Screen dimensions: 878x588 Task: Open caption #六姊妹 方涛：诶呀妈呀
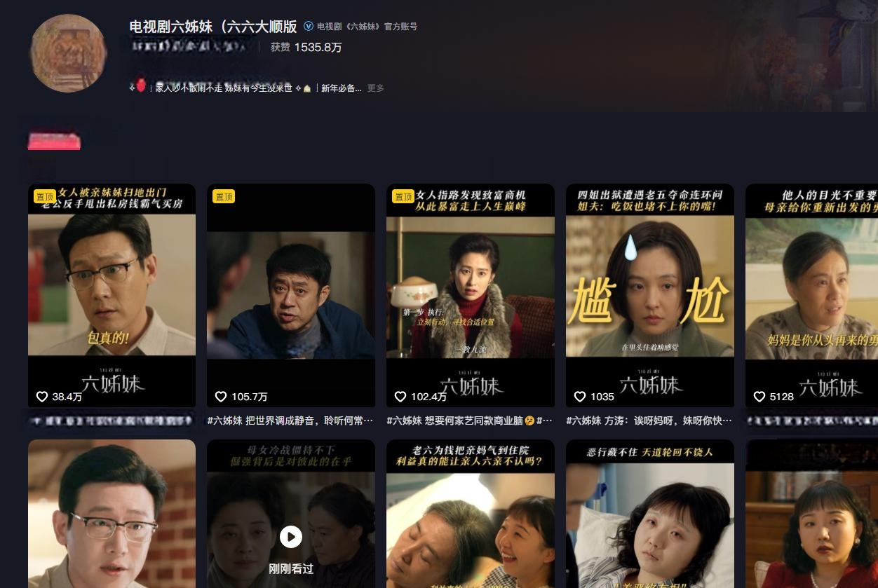649,421
